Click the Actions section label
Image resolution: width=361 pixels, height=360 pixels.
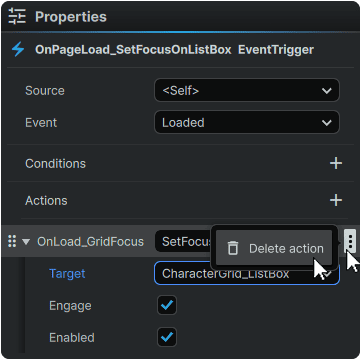point(46,200)
